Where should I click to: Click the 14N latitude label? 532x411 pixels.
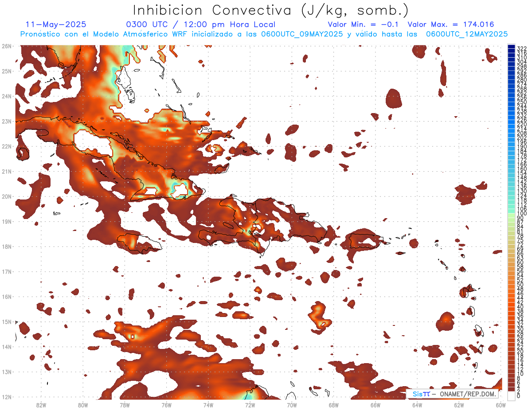pos(6,347)
